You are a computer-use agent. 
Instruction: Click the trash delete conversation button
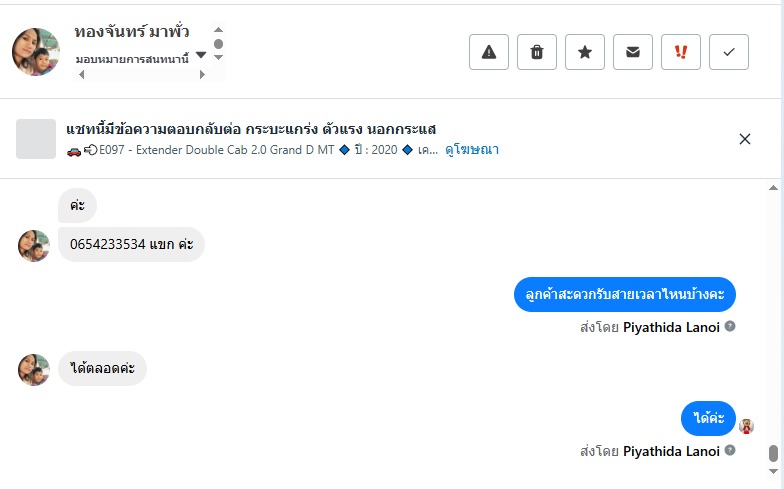(x=537, y=52)
